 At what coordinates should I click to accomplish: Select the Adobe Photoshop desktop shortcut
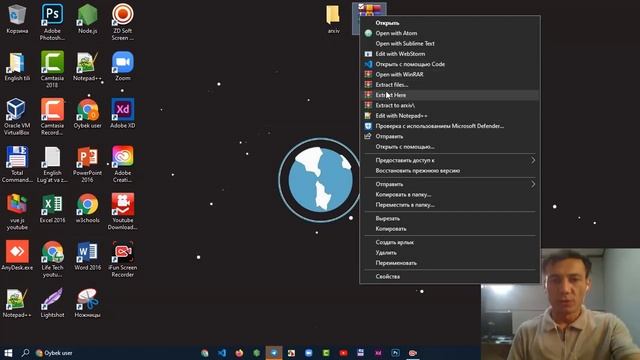[52, 22]
